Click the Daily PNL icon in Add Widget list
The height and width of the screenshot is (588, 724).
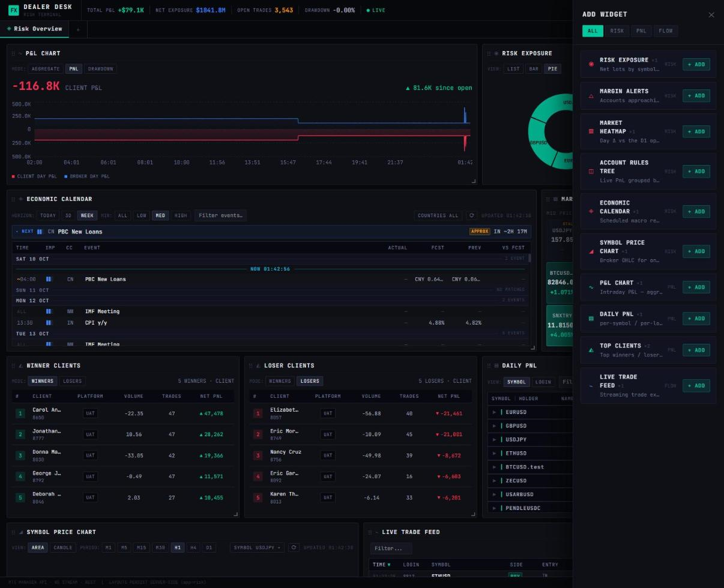(591, 319)
